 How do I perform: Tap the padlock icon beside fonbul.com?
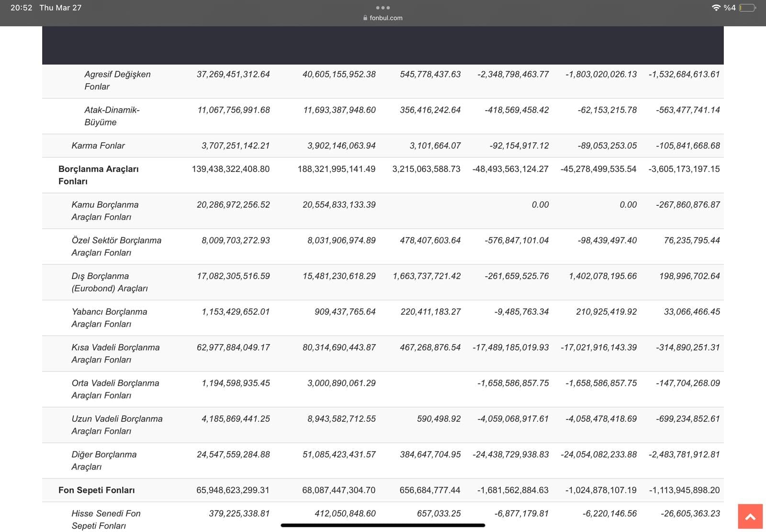[365, 18]
